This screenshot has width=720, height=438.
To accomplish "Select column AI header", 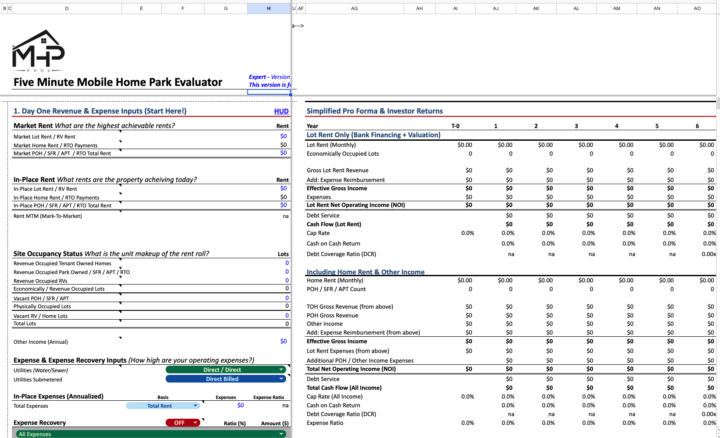I will 456,8.
